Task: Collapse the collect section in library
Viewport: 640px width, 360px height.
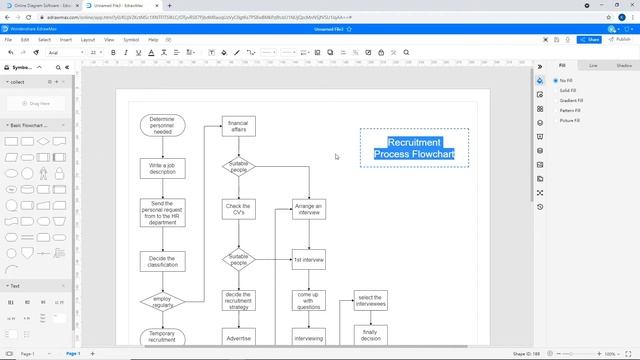Action: (7, 82)
